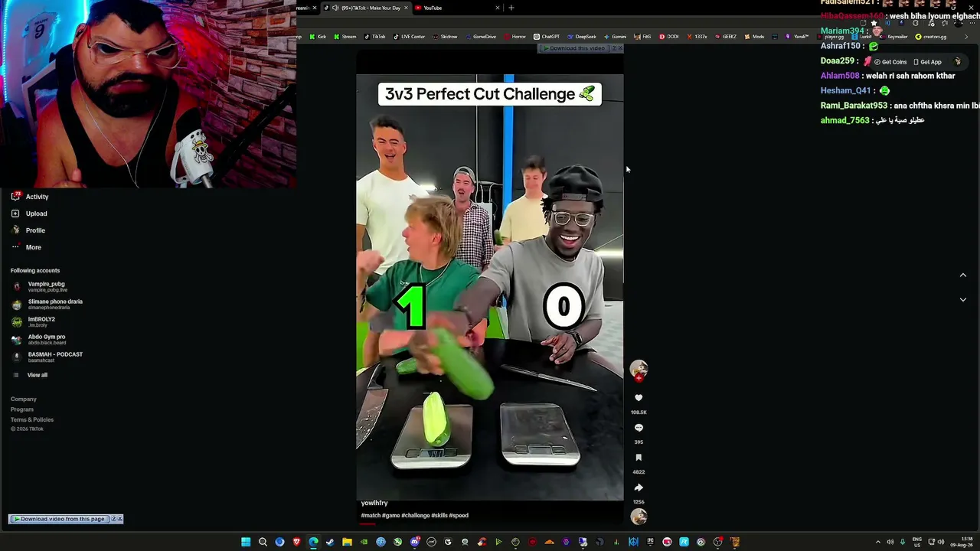This screenshot has width=980, height=551.
Task: Click the Upload plus icon in sidebar
Action: (x=15, y=214)
